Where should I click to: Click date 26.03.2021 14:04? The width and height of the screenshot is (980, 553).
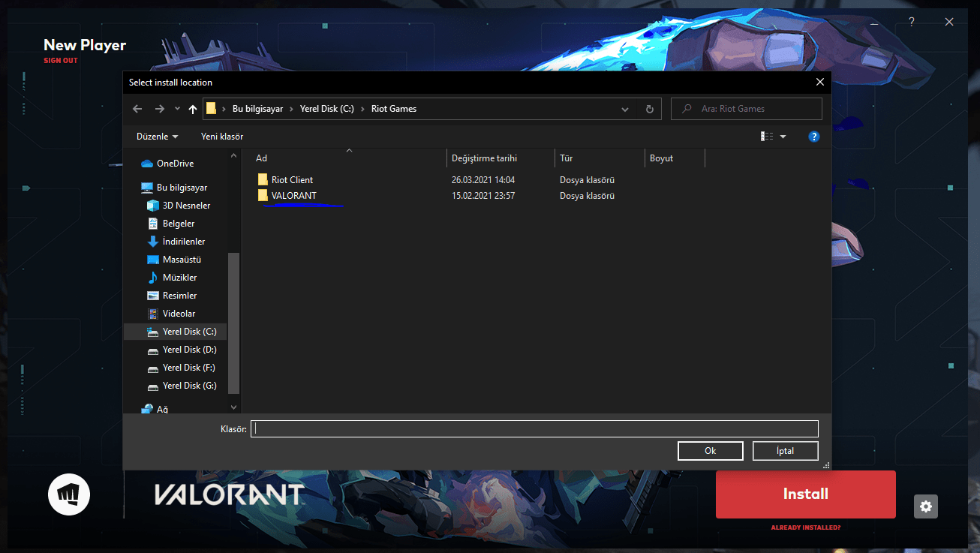[483, 180]
